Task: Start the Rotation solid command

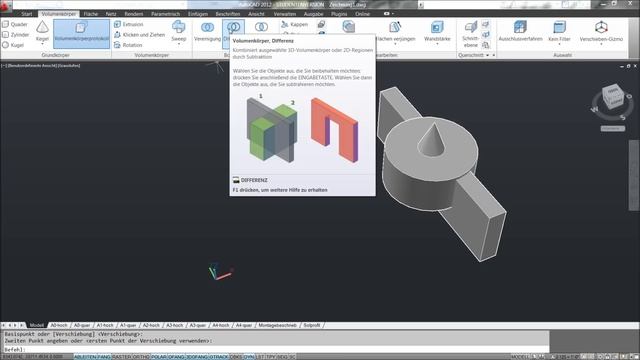Action: pos(128,45)
